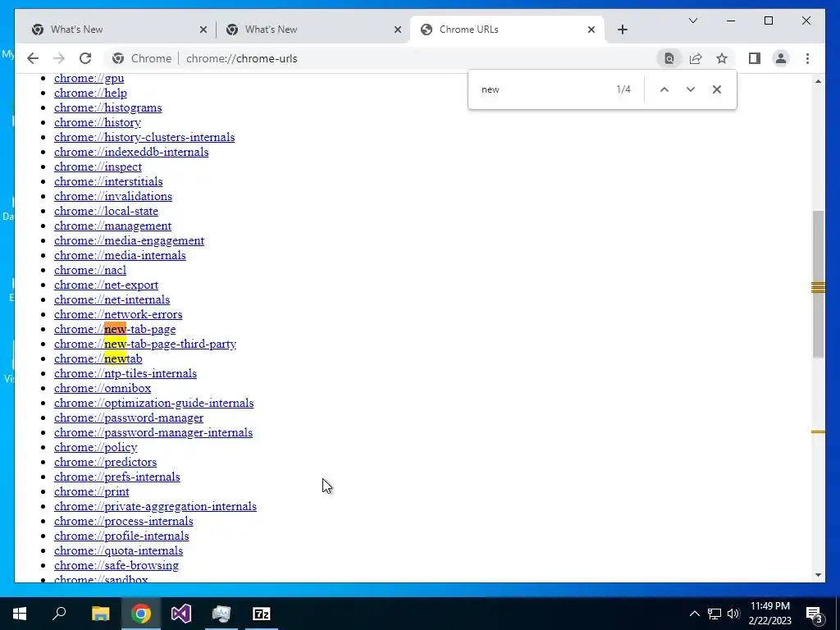Open chrome://new-tab-page-third-party link
The image size is (840, 630).
145,344
